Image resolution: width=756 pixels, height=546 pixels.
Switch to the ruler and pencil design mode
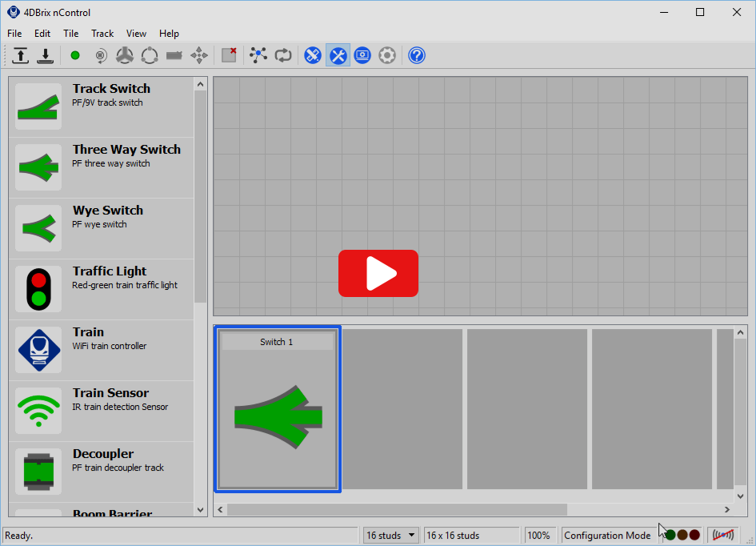313,55
